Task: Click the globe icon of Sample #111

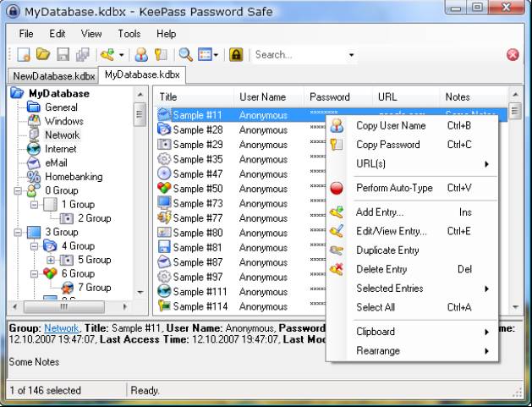Action: click(x=164, y=291)
